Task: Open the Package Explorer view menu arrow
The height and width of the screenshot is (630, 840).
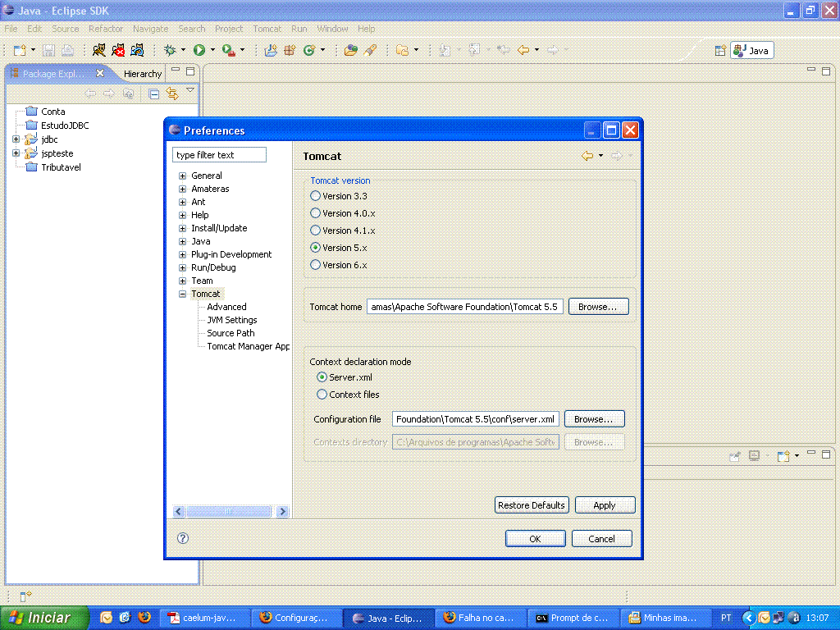Action: click(x=190, y=90)
